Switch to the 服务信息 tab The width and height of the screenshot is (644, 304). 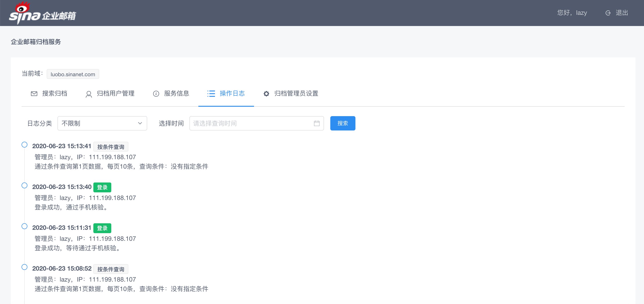tap(177, 93)
